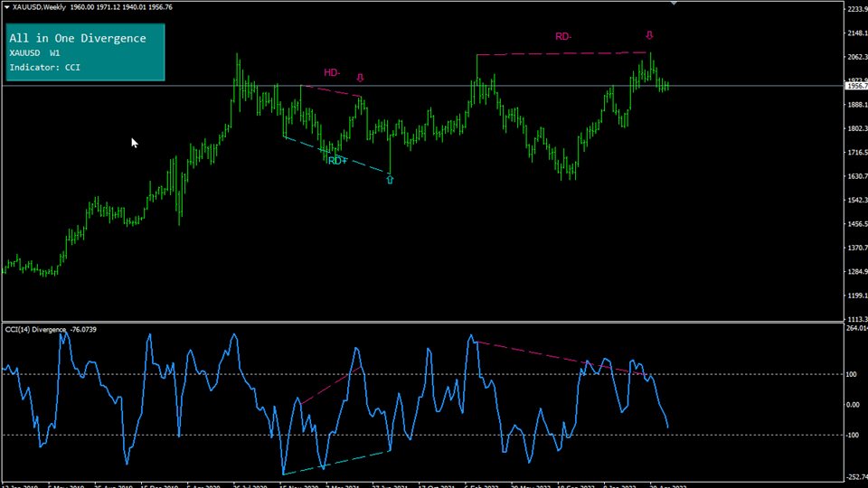The width and height of the screenshot is (868, 488).
Task: Click the 2062.3 price scale label
Action: coord(857,57)
